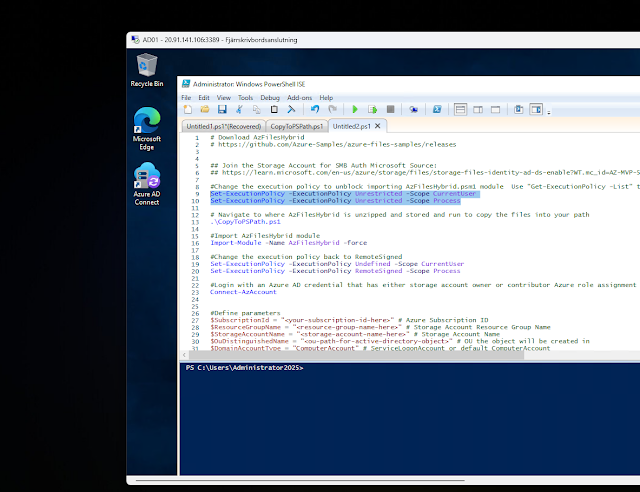Save the script with the floppy icon
The height and width of the screenshot is (492, 640).
pos(222,109)
